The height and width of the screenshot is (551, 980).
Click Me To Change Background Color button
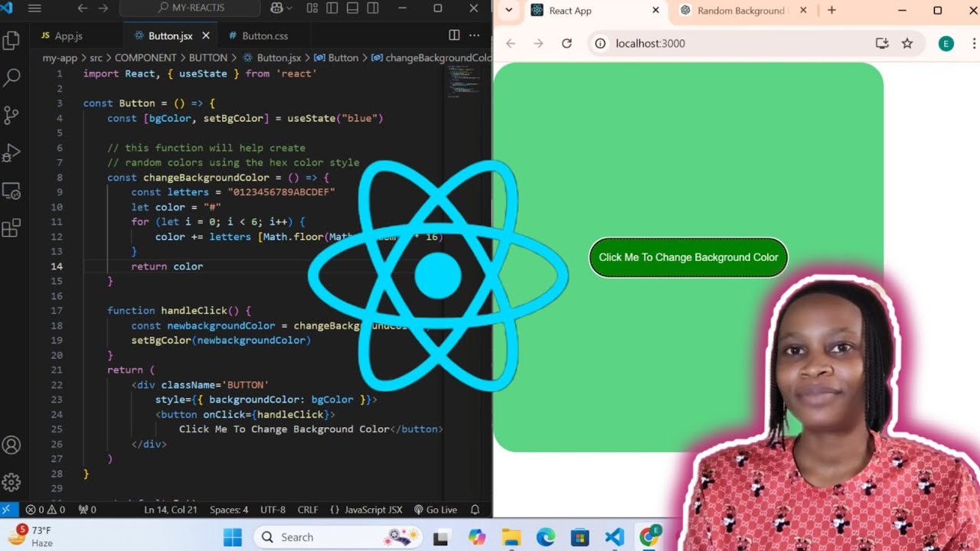click(688, 257)
